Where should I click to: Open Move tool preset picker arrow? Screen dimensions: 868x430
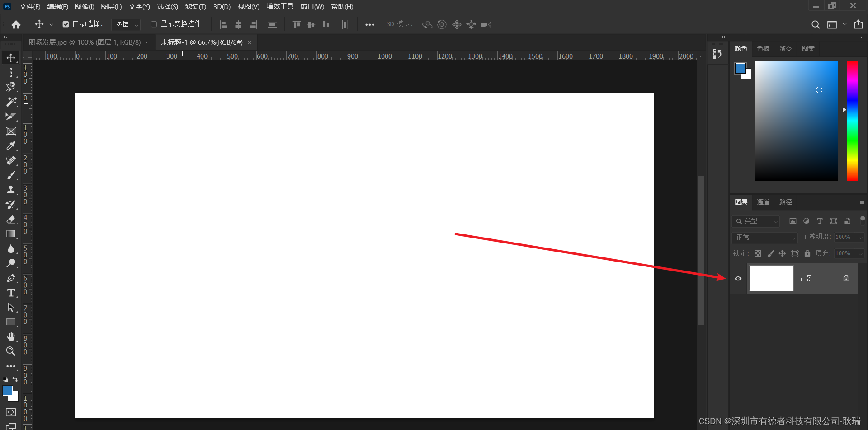[x=51, y=24]
